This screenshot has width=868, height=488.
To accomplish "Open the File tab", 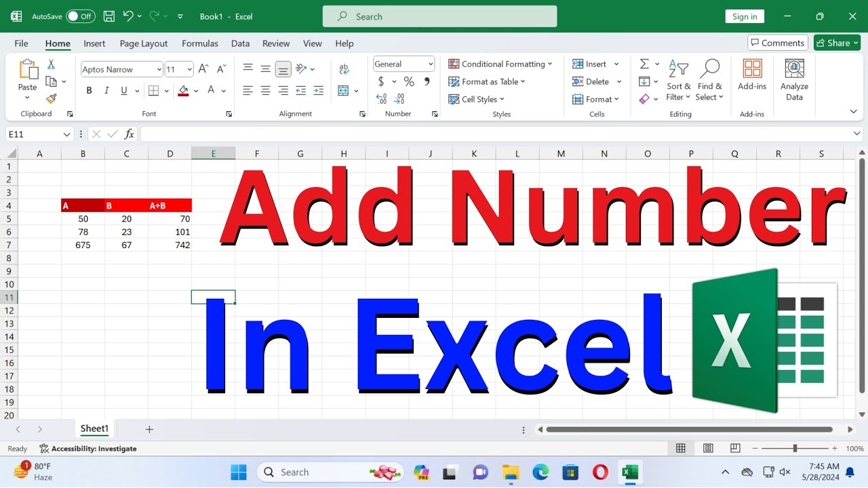I will coord(22,43).
